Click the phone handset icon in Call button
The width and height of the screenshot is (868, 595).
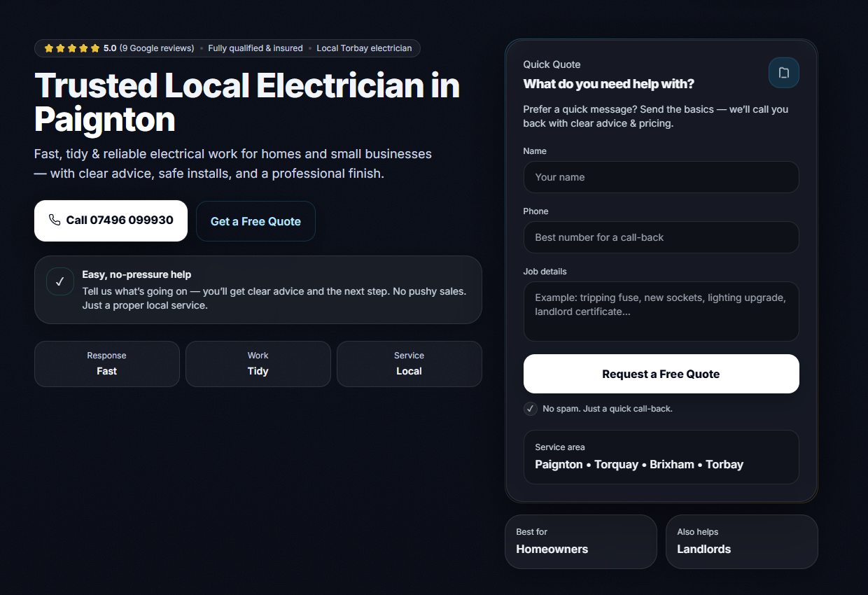click(x=55, y=220)
